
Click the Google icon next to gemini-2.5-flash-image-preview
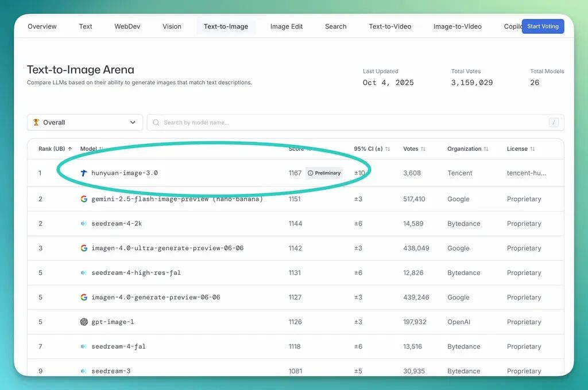tap(84, 199)
